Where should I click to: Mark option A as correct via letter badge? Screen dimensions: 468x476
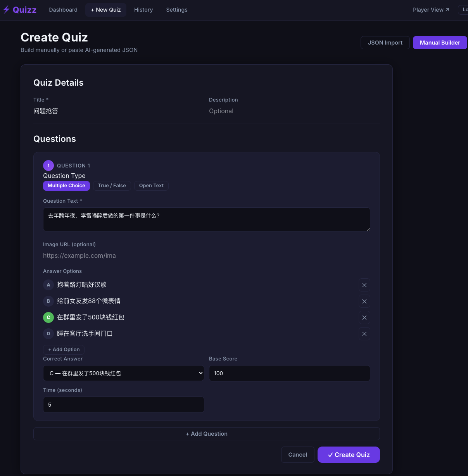(x=48, y=285)
